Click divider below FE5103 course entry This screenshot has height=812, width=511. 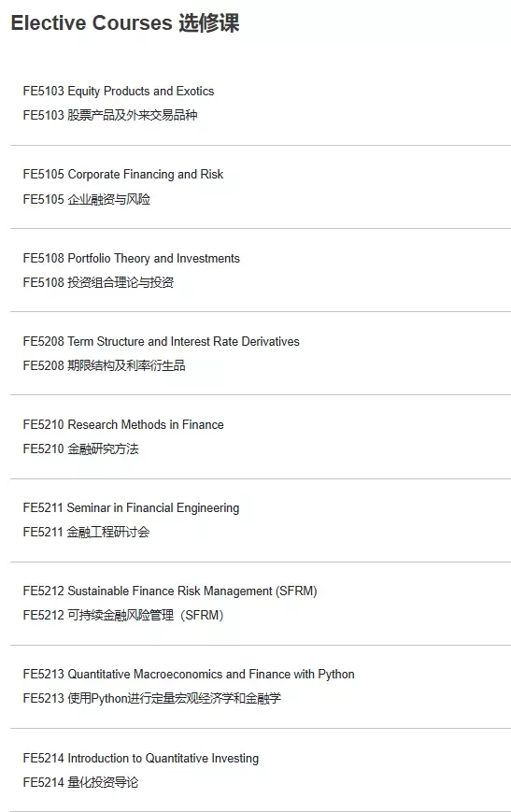pos(261,146)
